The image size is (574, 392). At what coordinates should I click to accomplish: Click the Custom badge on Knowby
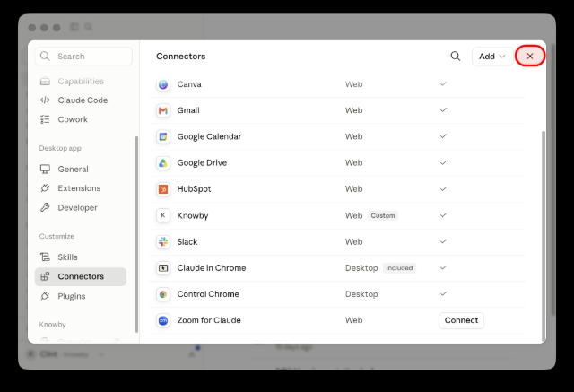383,215
